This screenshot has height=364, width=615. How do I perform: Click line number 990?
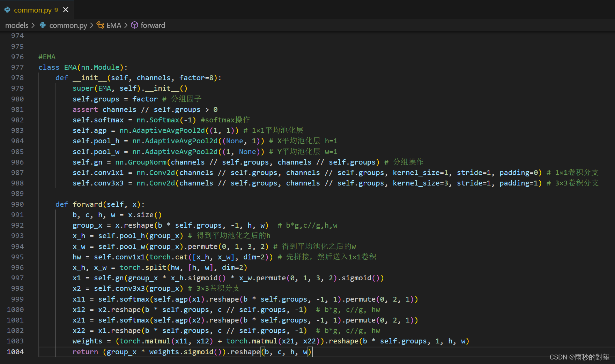17,204
